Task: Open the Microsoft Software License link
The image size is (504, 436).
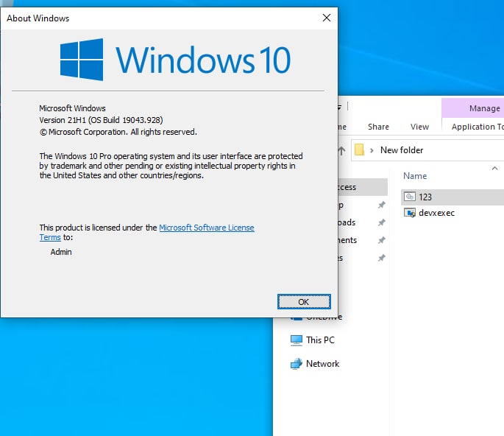Action: tap(207, 228)
